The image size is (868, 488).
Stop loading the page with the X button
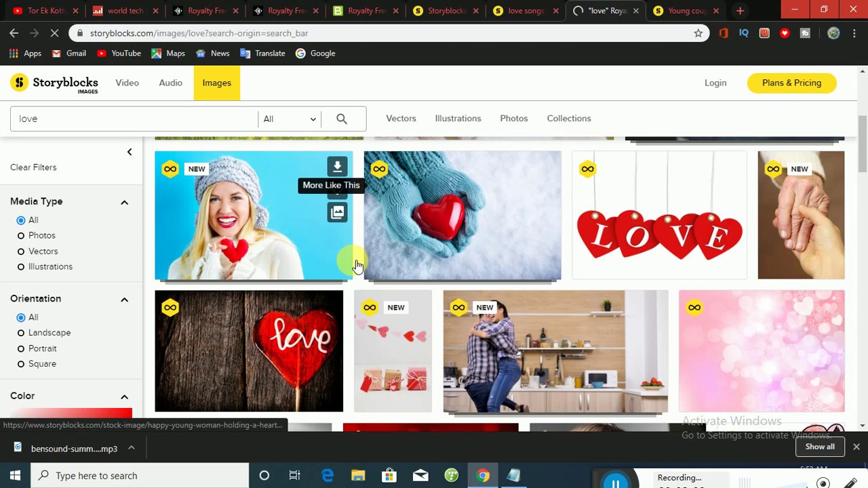coord(56,33)
